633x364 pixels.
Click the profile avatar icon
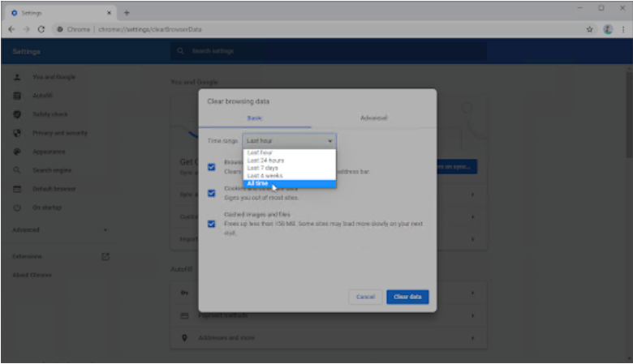pyautogui.click(x=606, y=29)
